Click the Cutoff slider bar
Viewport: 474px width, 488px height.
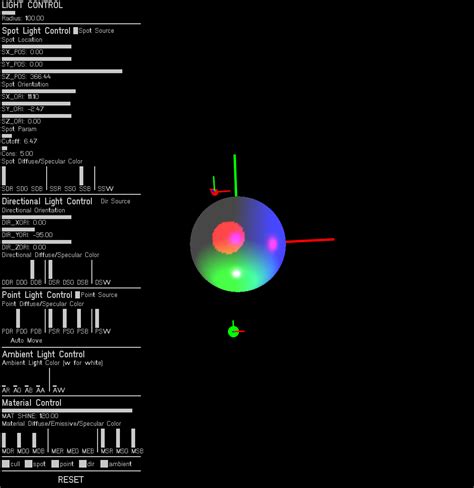point(7,136)
